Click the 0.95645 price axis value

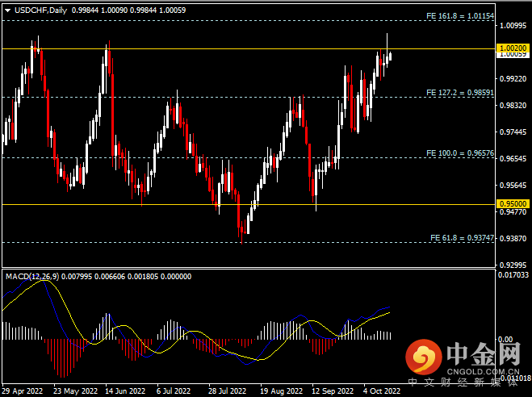pyautogui.click(x=513, y=186)
